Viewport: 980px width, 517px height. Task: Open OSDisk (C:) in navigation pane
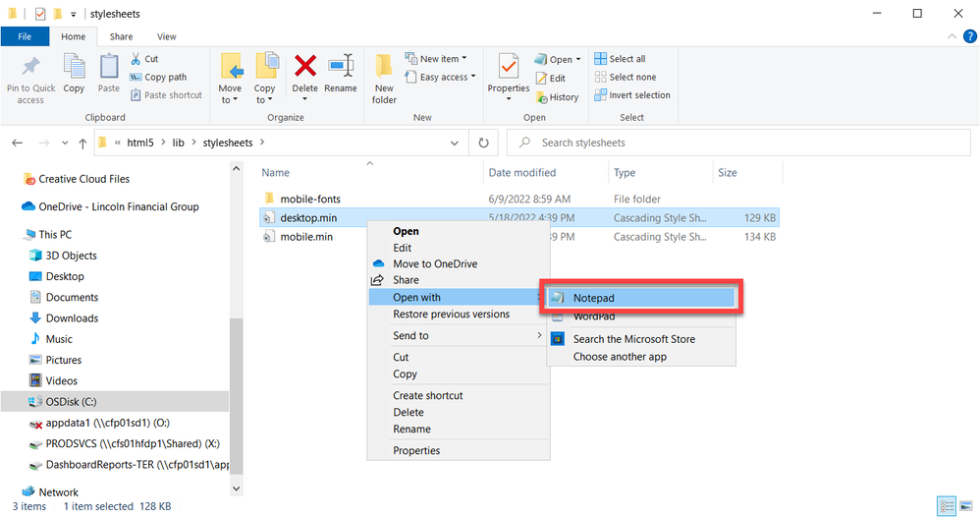click(x=71, y=402)
